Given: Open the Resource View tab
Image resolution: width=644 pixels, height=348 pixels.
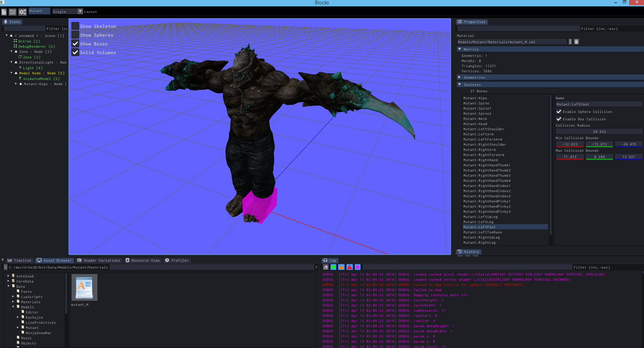Looking at the screenshot, I should tap(143, 260).
